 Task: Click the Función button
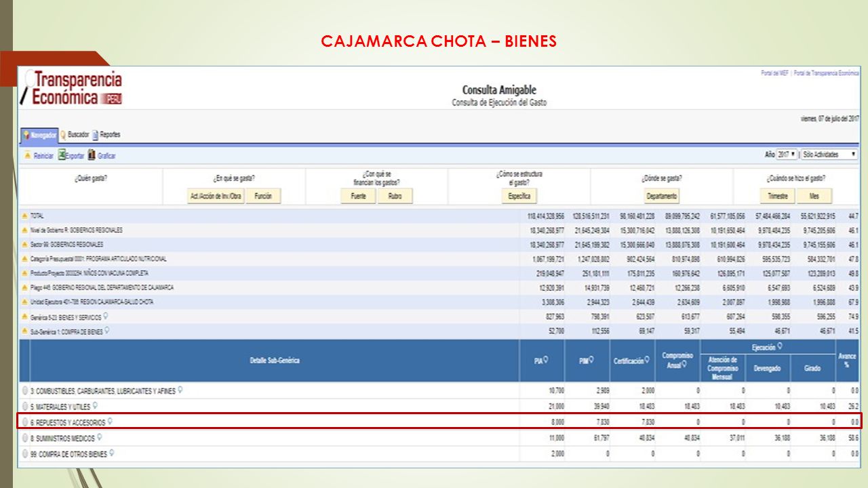[x=263, y=196]
